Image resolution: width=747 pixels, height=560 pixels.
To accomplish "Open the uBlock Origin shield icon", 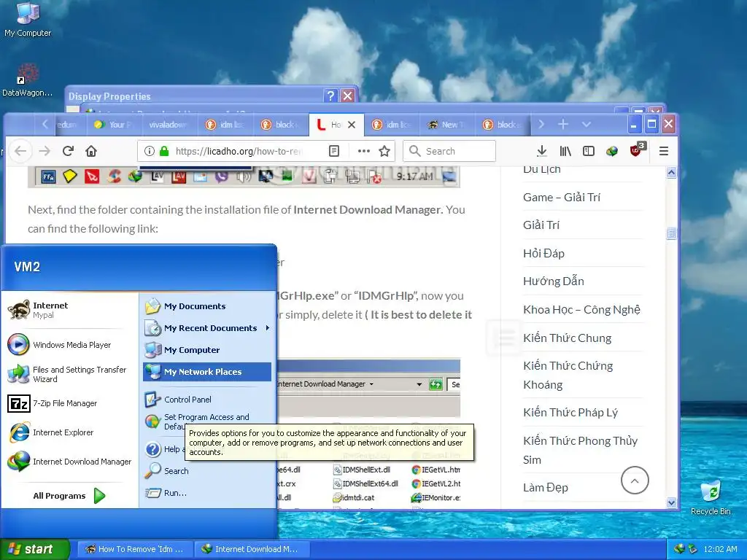I will (x=636, y=150).
